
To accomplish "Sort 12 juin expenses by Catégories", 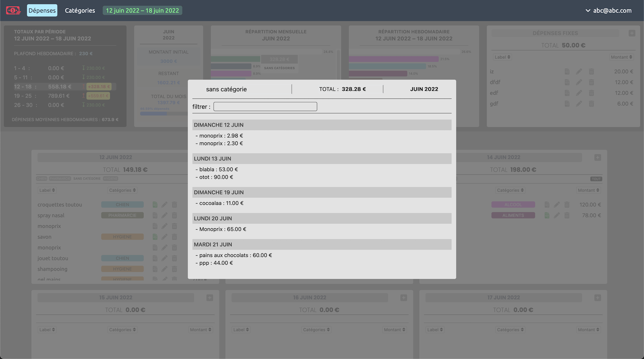I will pos(122,190).
